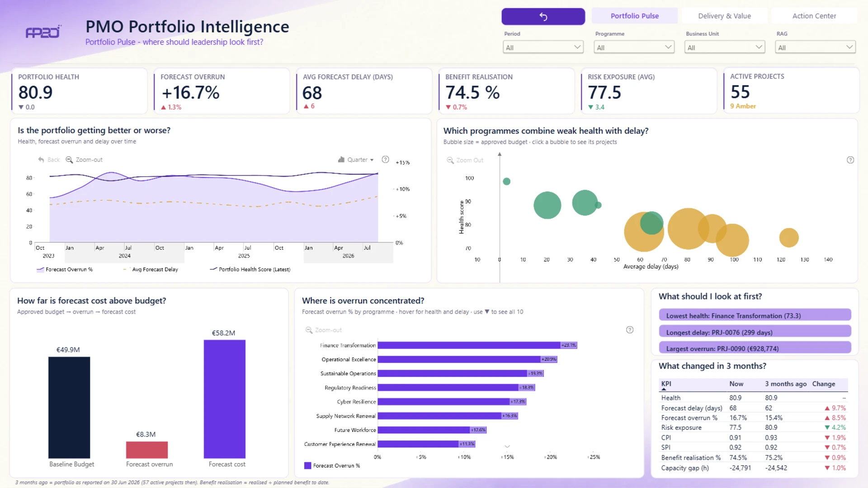Open help icon on overrun chart
The height and width of the screenshot is (488, 868).
click(630, 330)
